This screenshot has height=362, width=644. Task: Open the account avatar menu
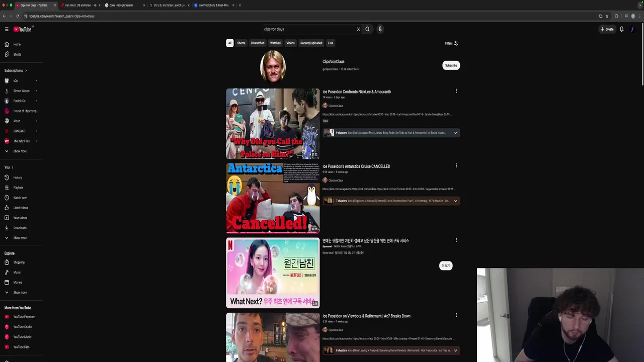(x=632, y=29)
